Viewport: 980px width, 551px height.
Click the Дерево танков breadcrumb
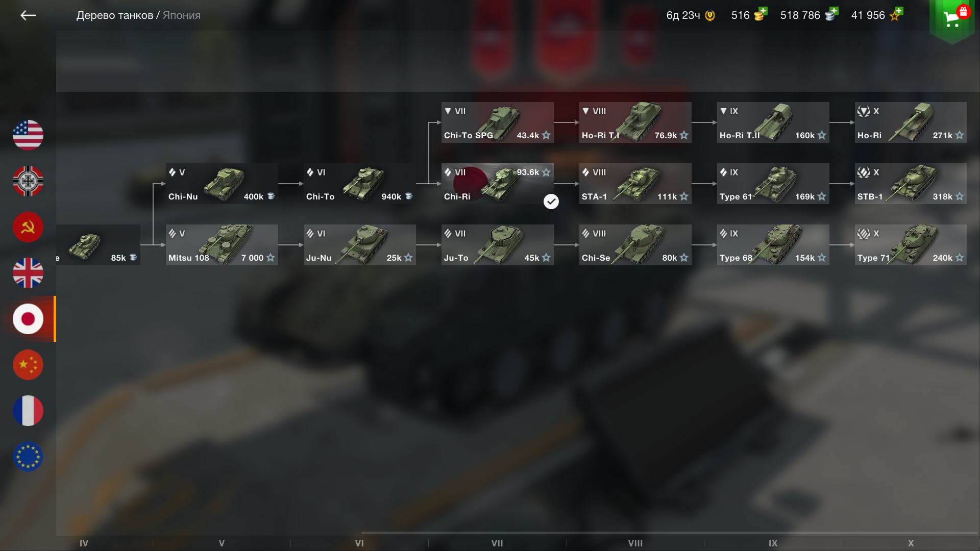(x=115, y=15)
